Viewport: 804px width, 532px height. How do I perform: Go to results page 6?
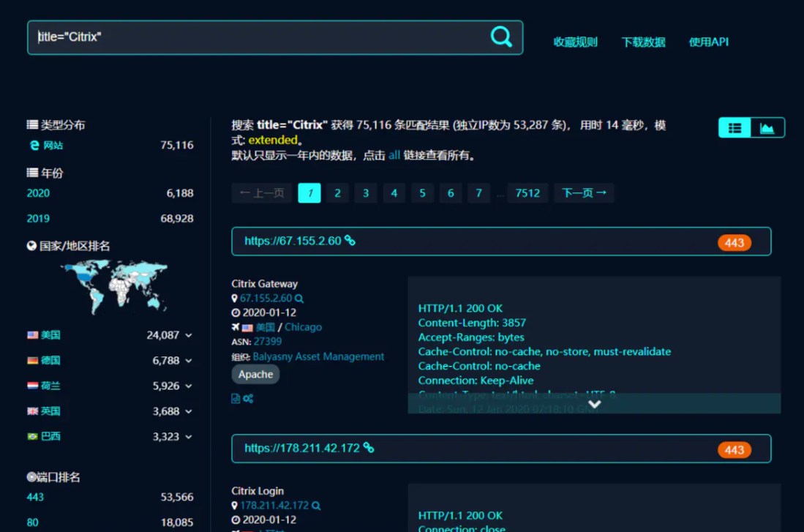[x=450, y=193]
